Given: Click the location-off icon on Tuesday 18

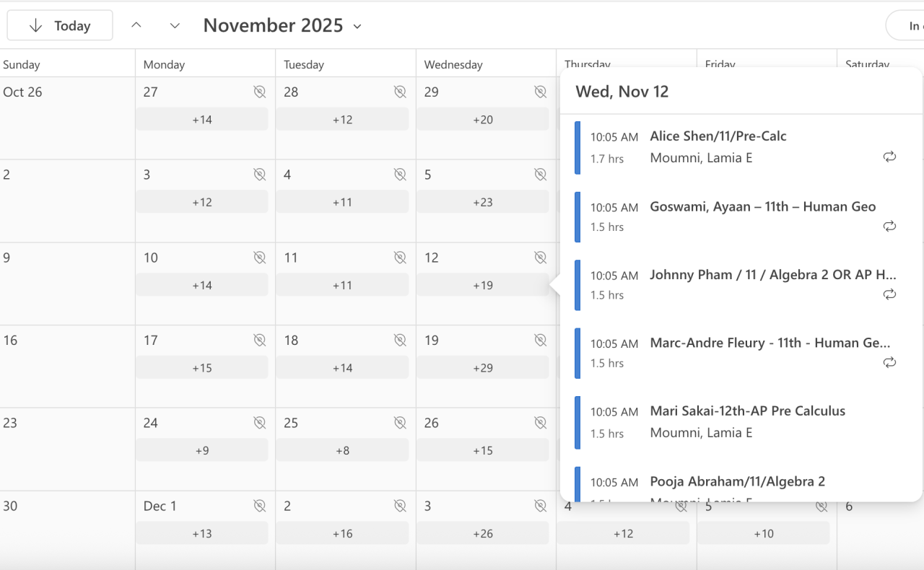Looking at the screenshot, I should point(400,340).
